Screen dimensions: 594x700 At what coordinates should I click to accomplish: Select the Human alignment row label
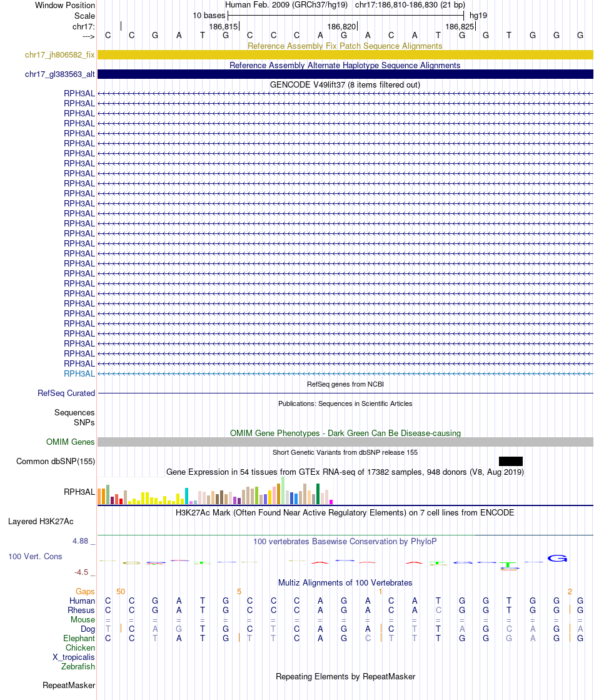point(82,601)
